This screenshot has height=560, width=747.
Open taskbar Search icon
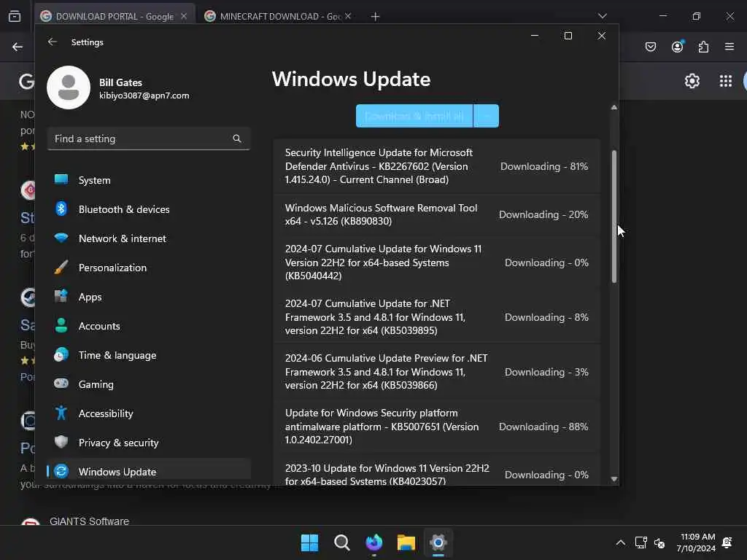coord(341,542)
